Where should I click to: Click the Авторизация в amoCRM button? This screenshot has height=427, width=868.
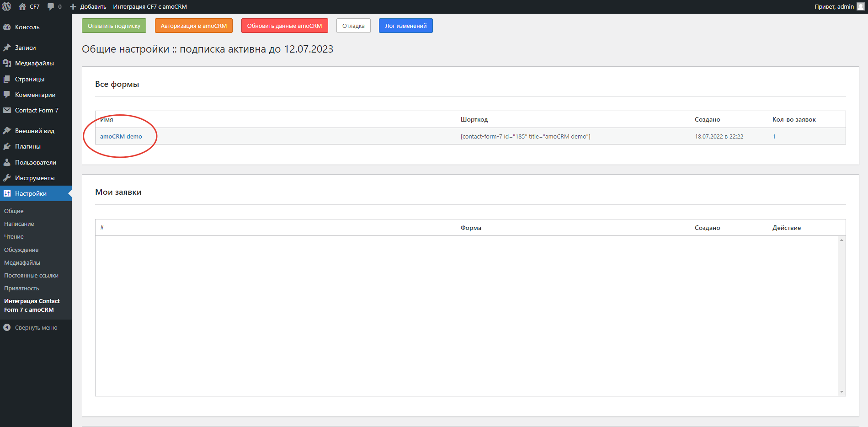[193, 26]
